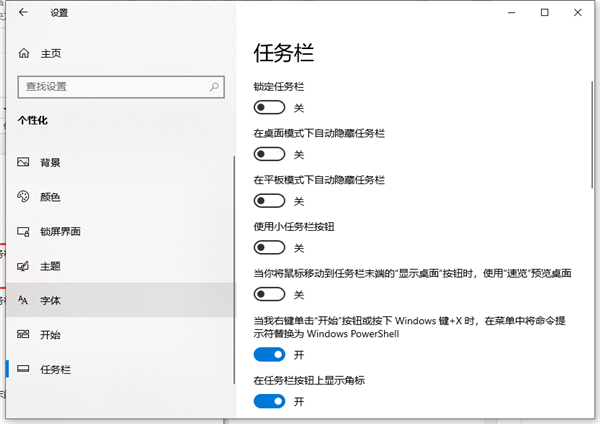Click the 背景 picture icon
The height and width of the screenshot is (424, 600).
[x=24, y=162]
